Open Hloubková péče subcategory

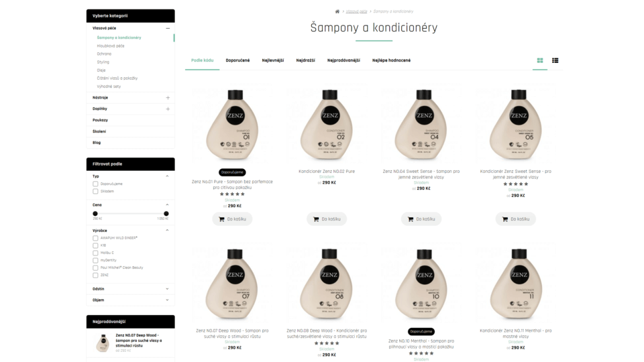[x=111, y=46]
